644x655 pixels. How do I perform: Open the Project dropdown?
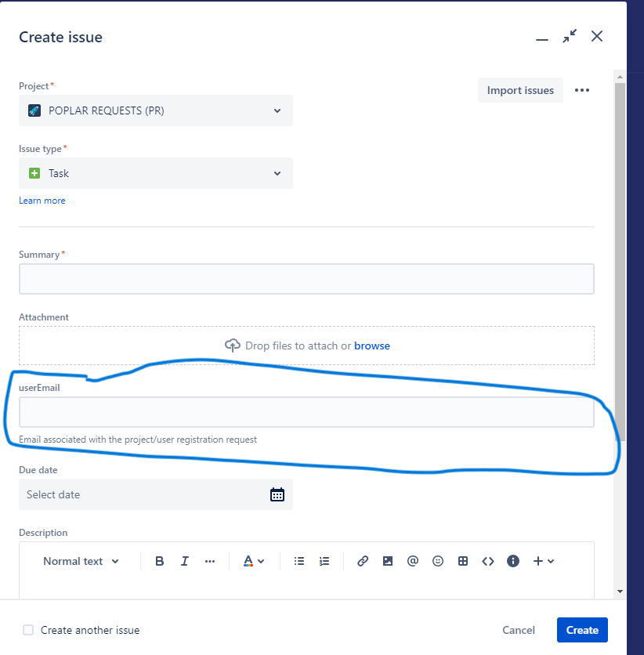point(277,110)
